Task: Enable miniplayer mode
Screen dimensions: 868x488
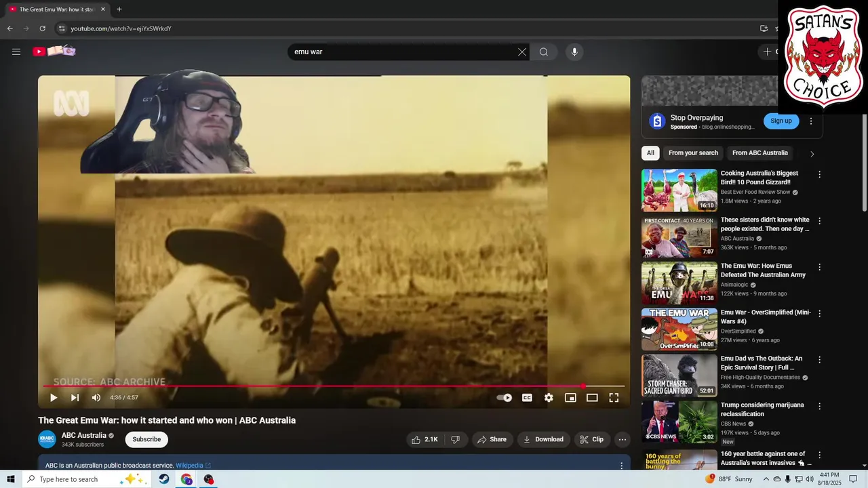Action: click(x=570, y=398)
